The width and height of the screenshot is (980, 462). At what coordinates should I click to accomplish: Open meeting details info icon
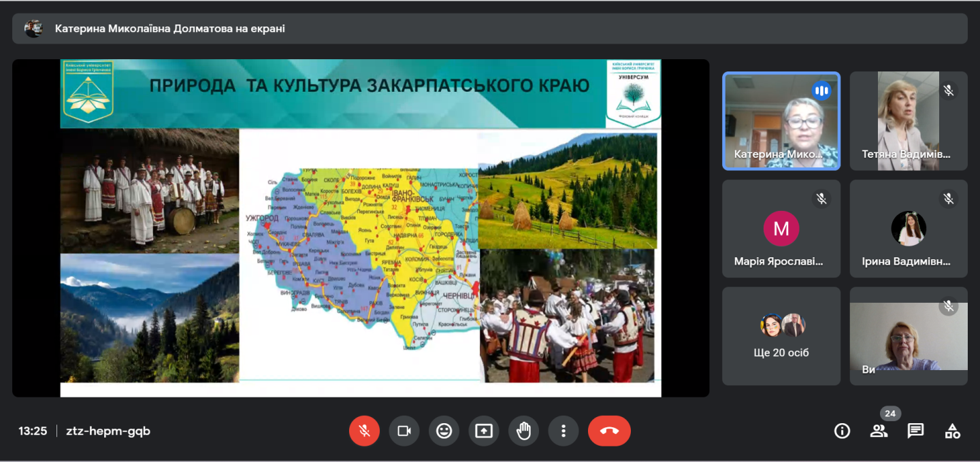[843, 431]
